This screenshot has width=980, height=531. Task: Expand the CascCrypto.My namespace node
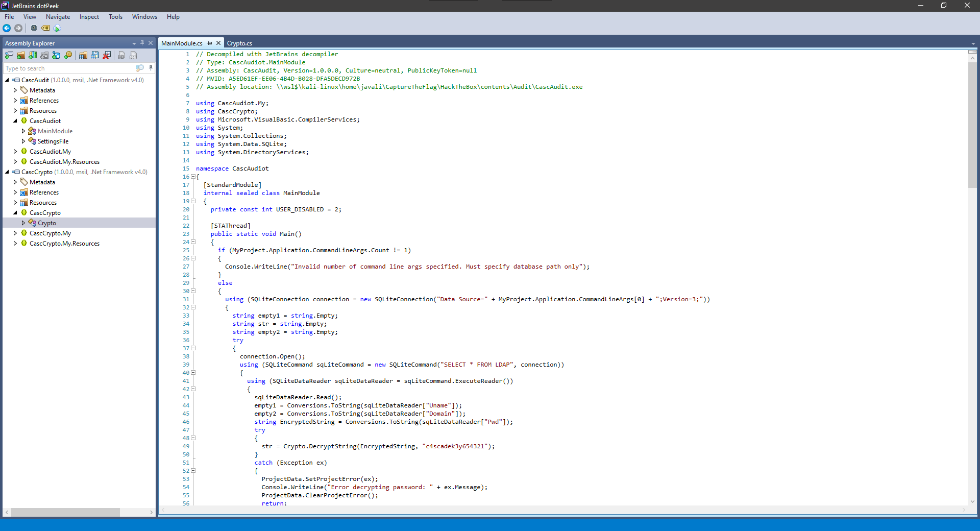click(15, 233)
